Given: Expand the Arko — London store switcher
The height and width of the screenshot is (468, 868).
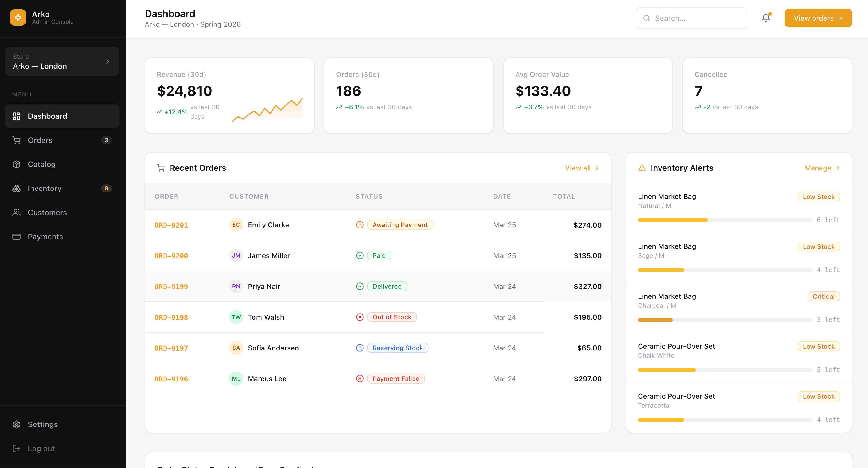Looking at the screenshot, I should click(x=62, y=62).
